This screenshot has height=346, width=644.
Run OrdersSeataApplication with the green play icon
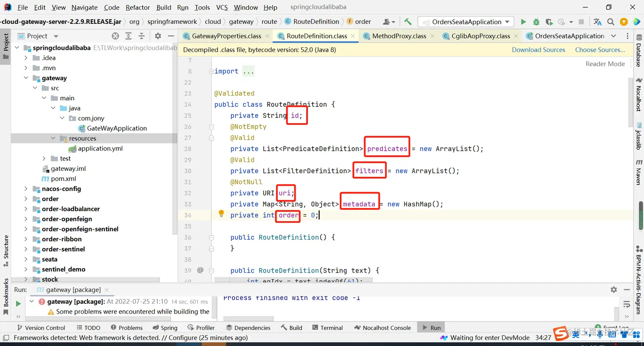(523, 22)
